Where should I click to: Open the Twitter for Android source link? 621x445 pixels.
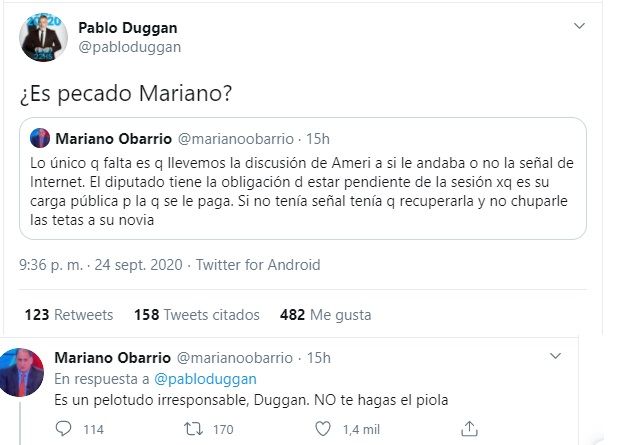[x=258, y=265]
